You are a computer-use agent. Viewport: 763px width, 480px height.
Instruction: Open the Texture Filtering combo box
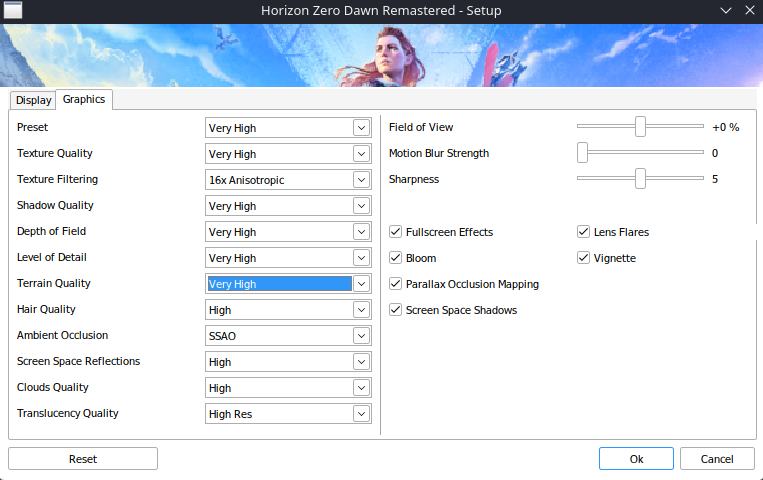(x=288, y=180)
